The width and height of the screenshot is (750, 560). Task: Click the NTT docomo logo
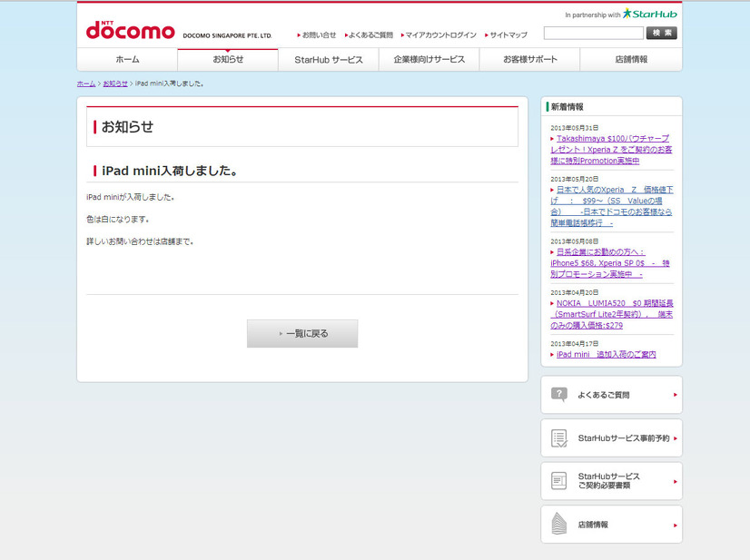[x=130, y=30]
